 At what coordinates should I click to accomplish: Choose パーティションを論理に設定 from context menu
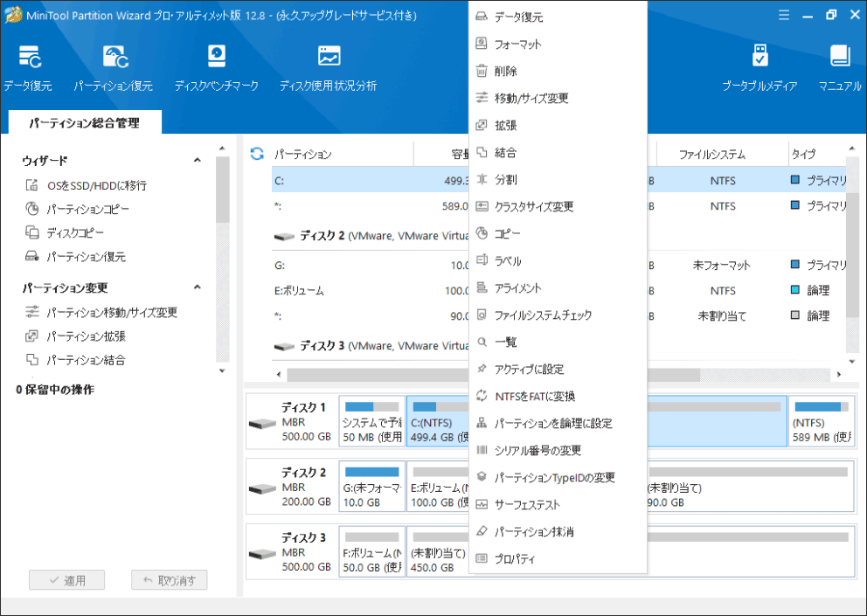558,423
